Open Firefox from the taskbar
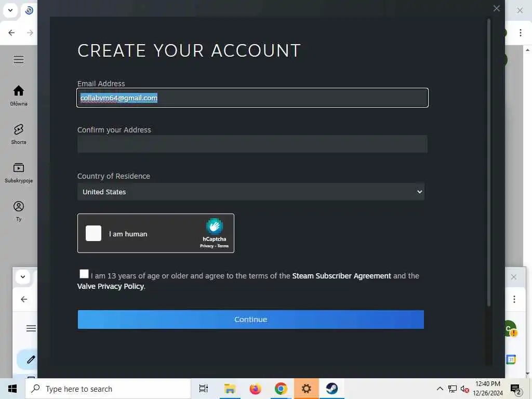 (255, 389)
